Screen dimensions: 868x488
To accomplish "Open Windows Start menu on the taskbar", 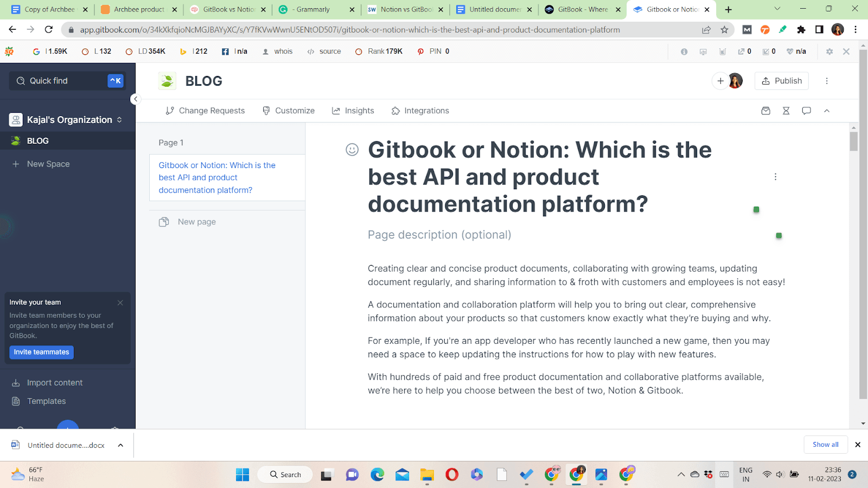I will click(x=242, y=475).
